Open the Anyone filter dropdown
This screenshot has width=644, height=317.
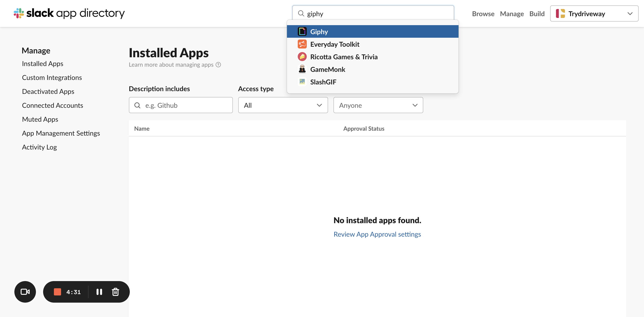(x=378, y=105)
